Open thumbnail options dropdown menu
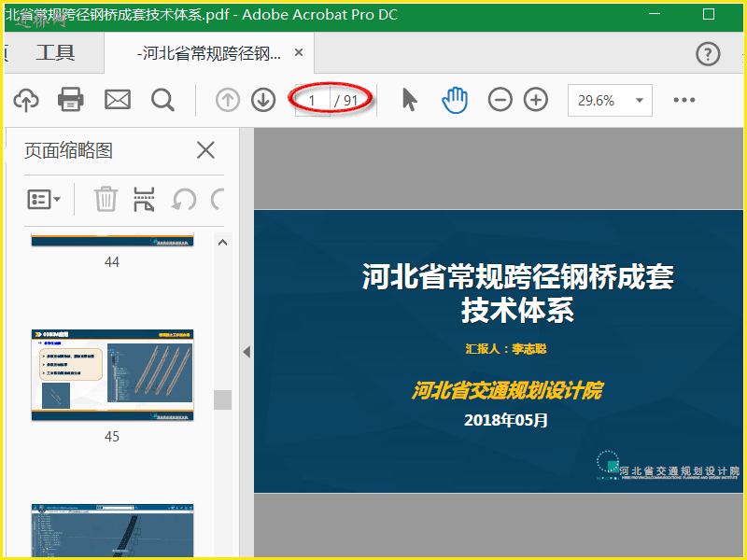This screenshot has width=747, height=560. click(x=44, y=199)
